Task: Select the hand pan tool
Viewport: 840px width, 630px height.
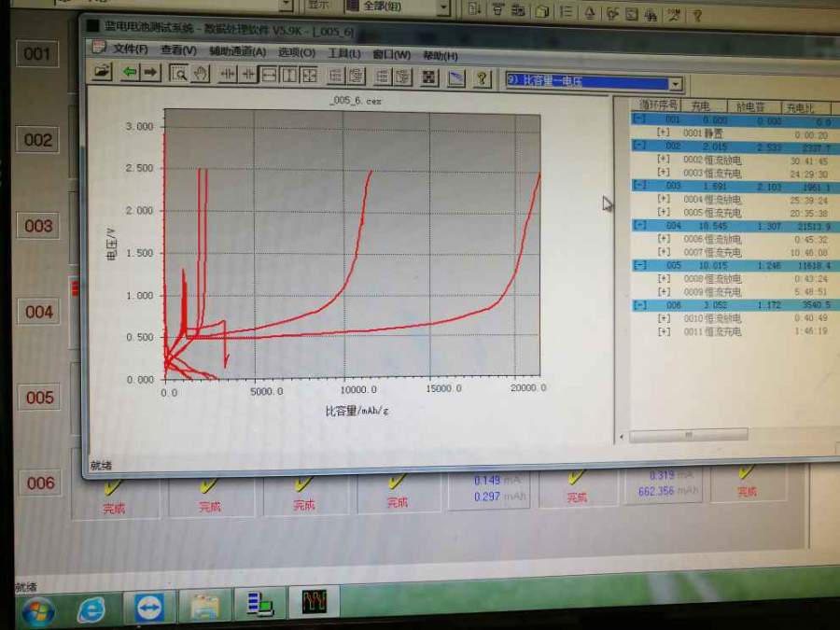Action: click(x=201, y=74)
